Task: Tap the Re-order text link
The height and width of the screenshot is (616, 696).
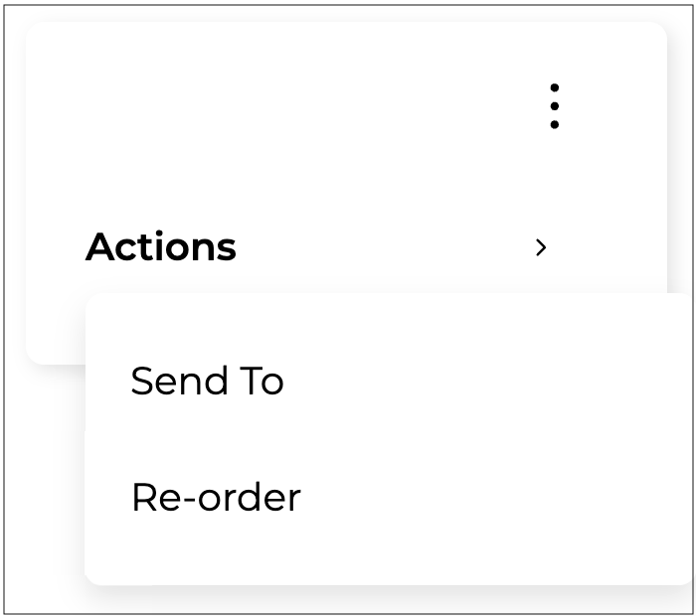Action: click(216, 497)
